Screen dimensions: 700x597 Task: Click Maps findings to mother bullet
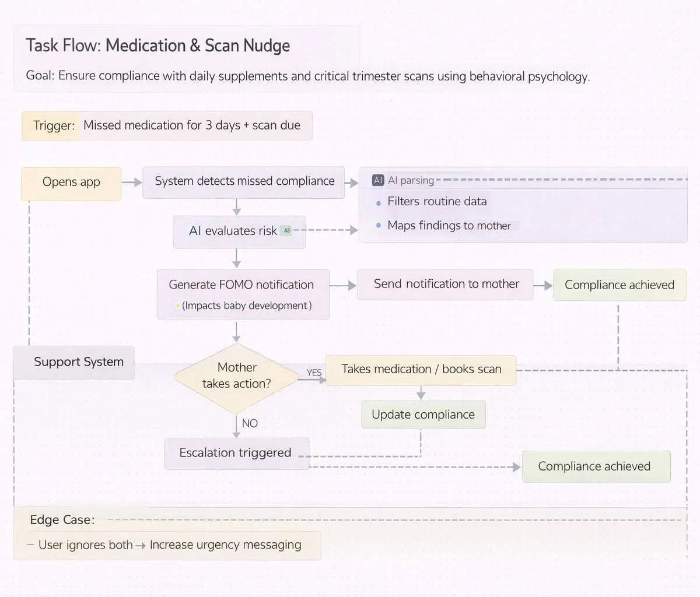tap(449, 226)
